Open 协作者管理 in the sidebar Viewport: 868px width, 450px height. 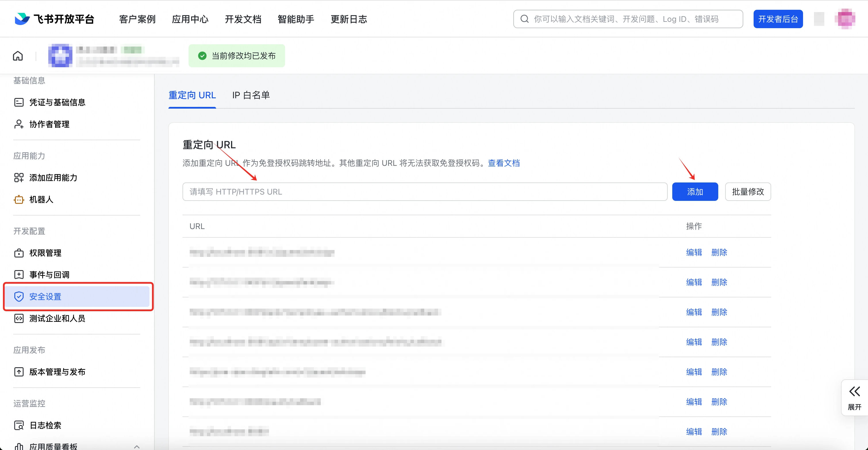tap(49, 124)
